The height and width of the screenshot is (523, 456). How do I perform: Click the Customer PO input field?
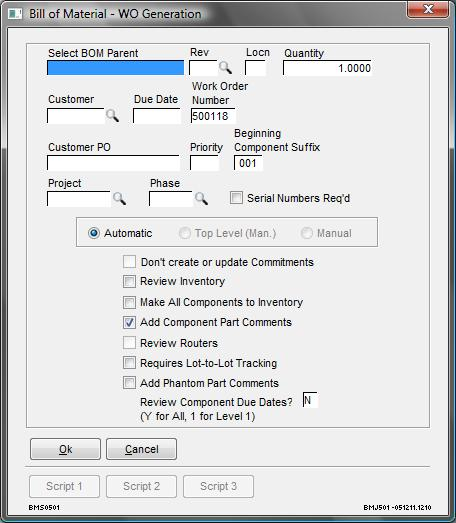[113, 163]
